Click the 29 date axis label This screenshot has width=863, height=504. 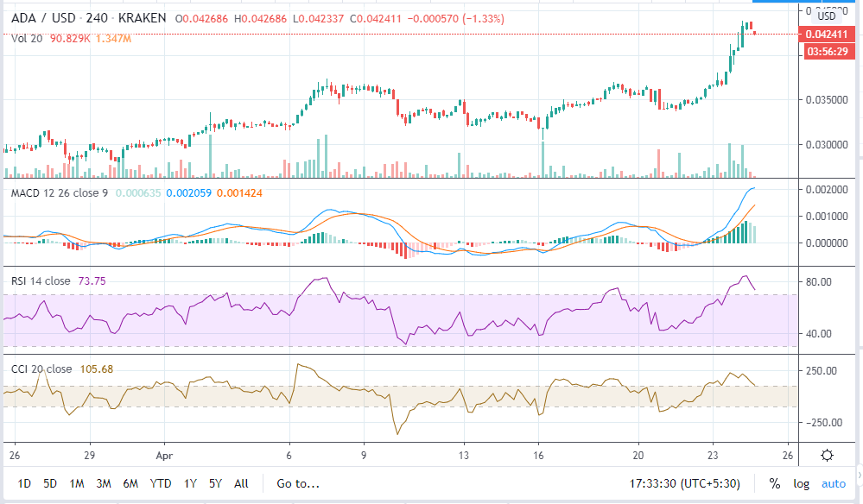coord(89,455)
